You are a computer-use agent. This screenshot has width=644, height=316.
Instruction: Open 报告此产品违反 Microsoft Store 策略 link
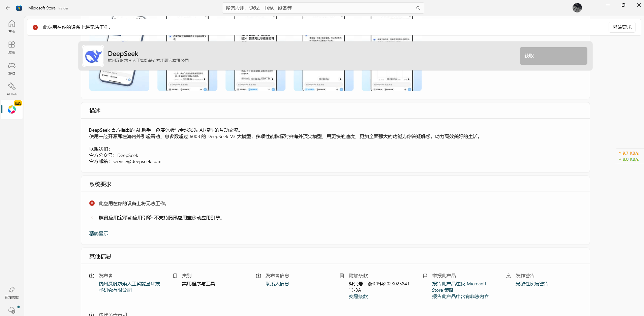coord(459,287)
